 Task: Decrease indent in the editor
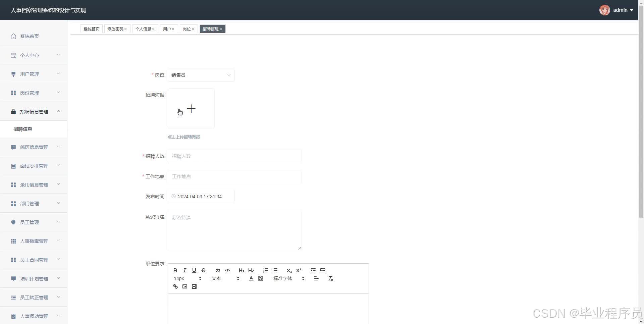(x=313, y=270)
